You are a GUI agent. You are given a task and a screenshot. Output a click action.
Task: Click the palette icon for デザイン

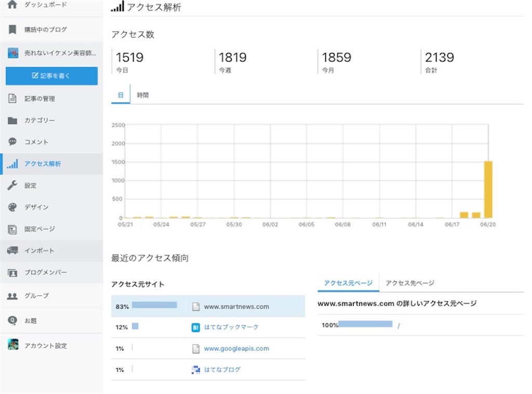tap(12, 207)
